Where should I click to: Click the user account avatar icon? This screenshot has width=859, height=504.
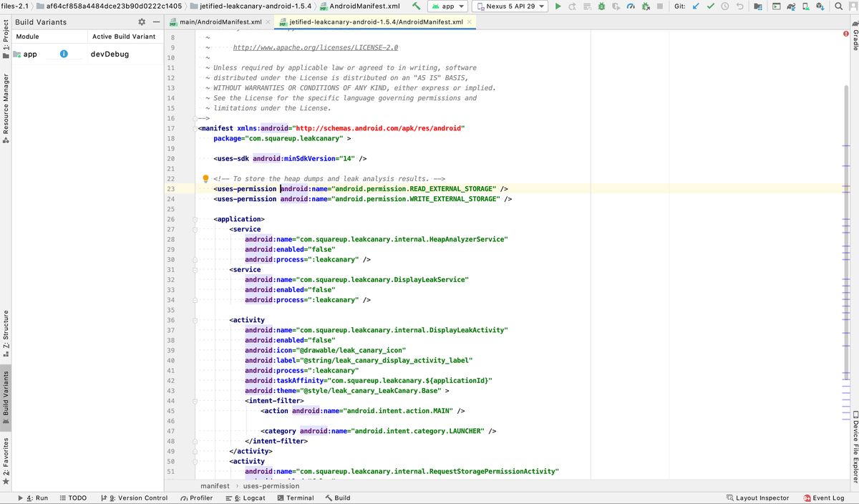point(853,6)
